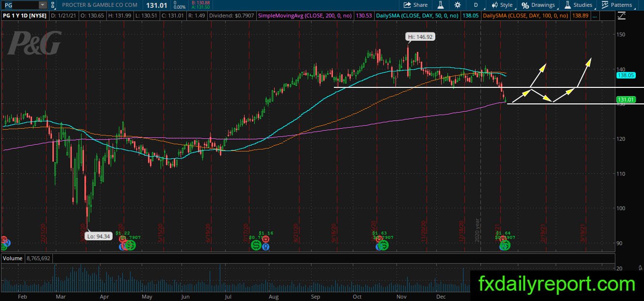The width and height of the screenshot is (644, 301).
Task: Toggle the chart mode icon below Patterns
Action: tap(622, 16)
